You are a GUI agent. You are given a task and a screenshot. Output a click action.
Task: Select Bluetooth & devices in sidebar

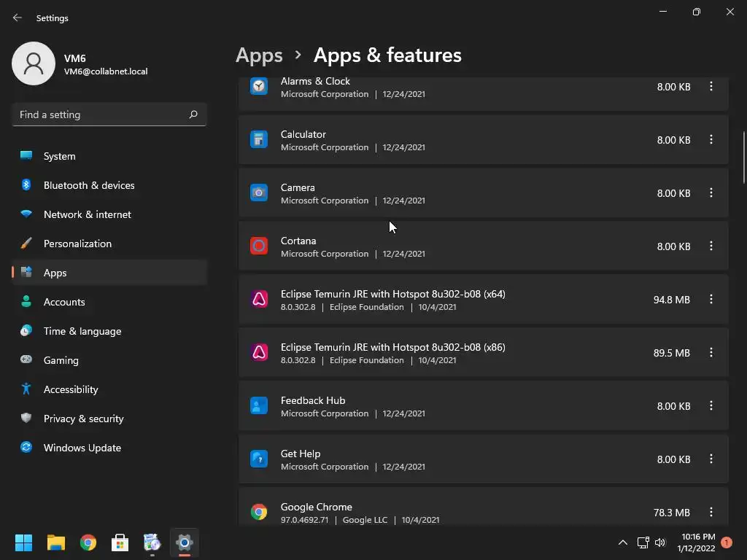88,185
